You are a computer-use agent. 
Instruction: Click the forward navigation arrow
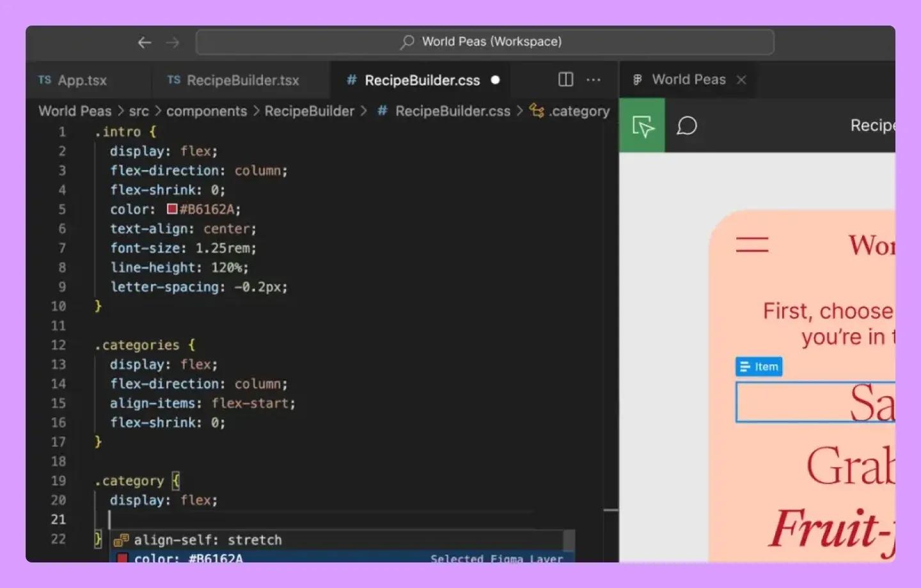pyautogui.click(x=172, y=42)
